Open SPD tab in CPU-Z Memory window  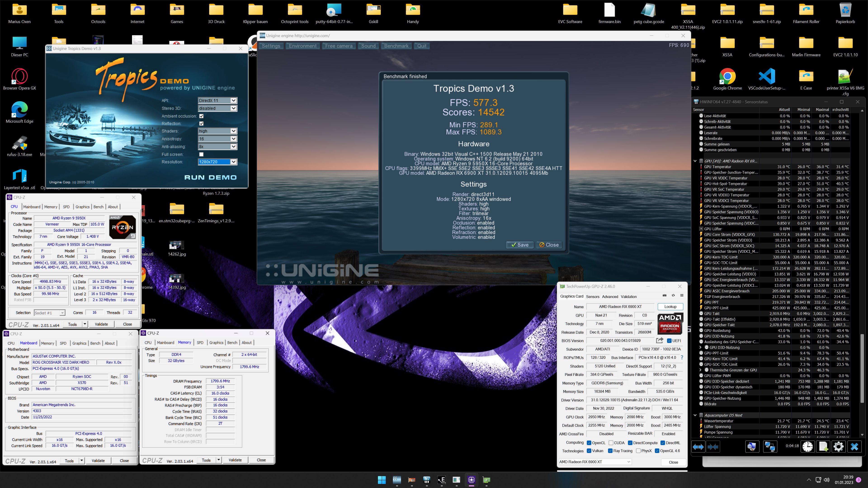click(200, 343)
